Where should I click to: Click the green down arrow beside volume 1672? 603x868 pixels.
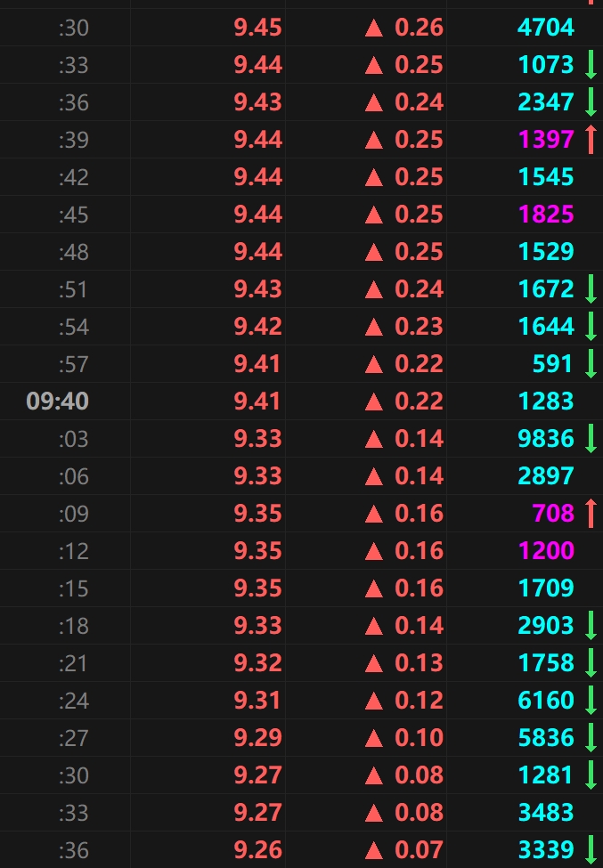click(591, 289)
